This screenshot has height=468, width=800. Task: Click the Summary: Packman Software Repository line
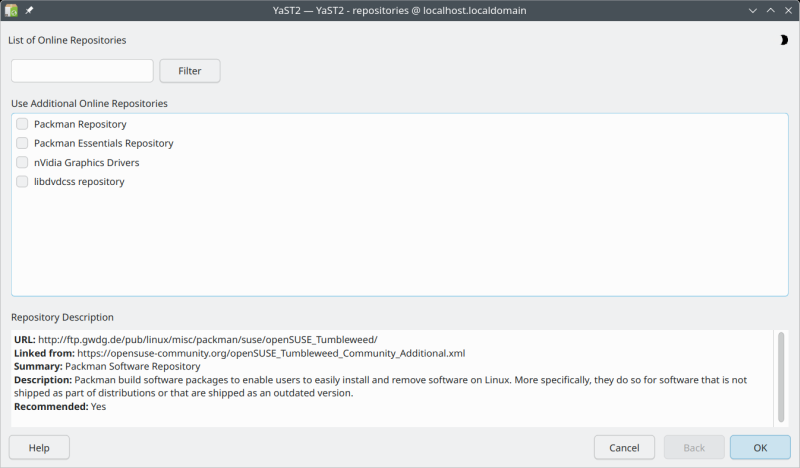pyautogui.click(x=107, y=366)
